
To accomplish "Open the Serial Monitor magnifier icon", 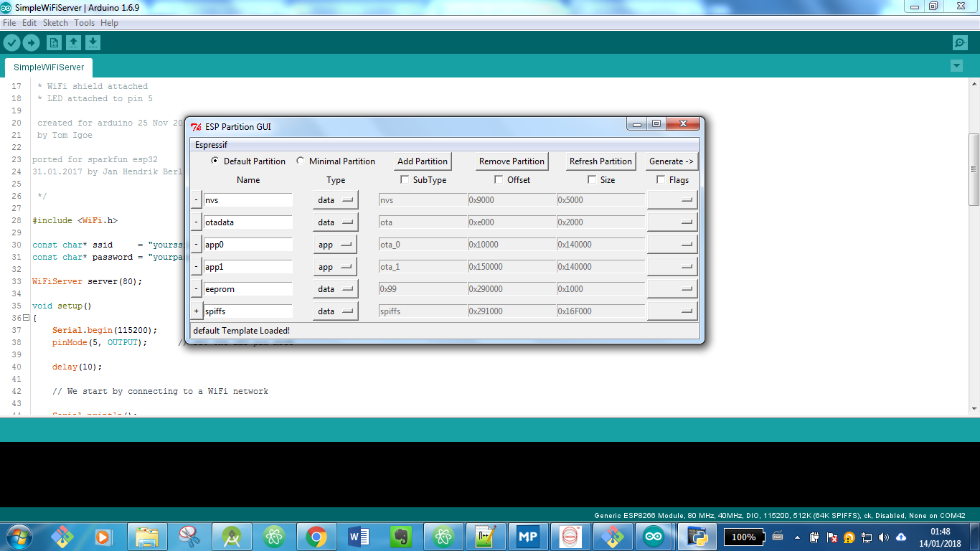I will click(x=960, y=43).
